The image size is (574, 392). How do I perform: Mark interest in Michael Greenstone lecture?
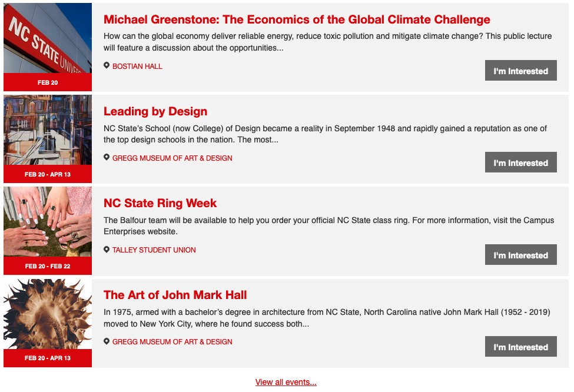pyautogui.click(x=520, y=71)
